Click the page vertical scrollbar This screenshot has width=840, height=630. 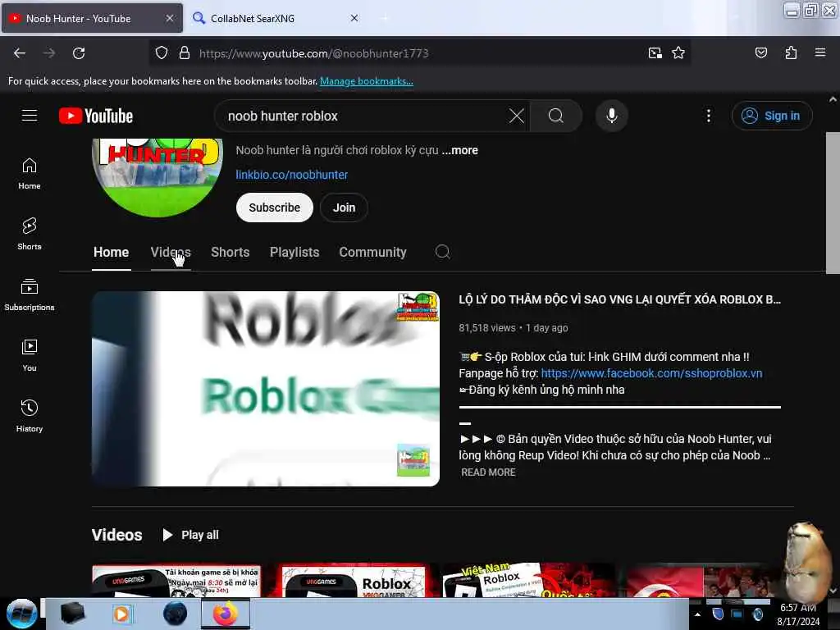[x=833, y=203]
